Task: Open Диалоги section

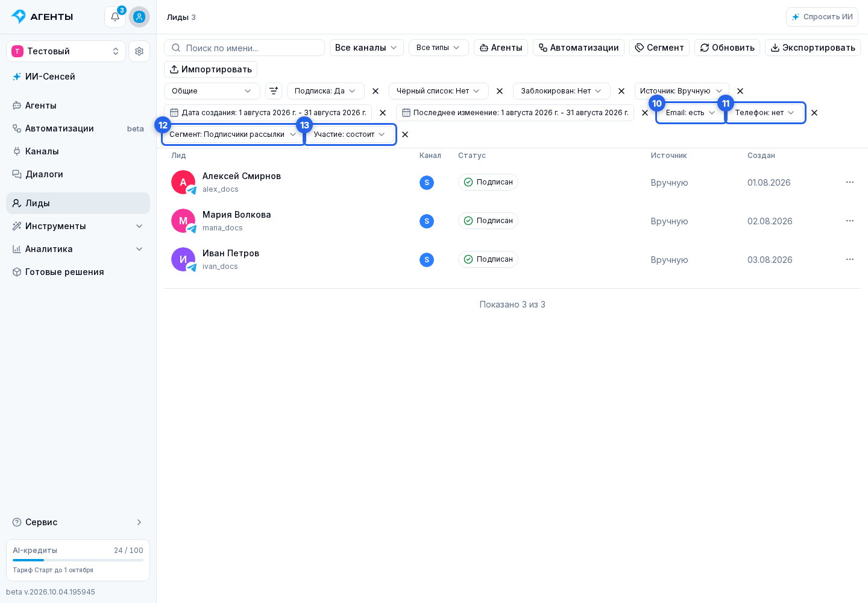Action: pyautogui.click(x=78, y=174)
